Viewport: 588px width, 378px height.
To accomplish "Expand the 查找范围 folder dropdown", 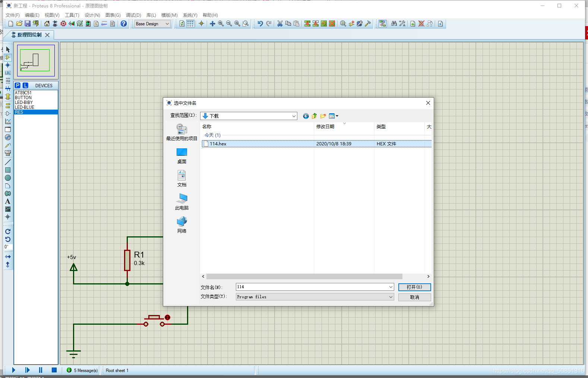I will (294, 116).
